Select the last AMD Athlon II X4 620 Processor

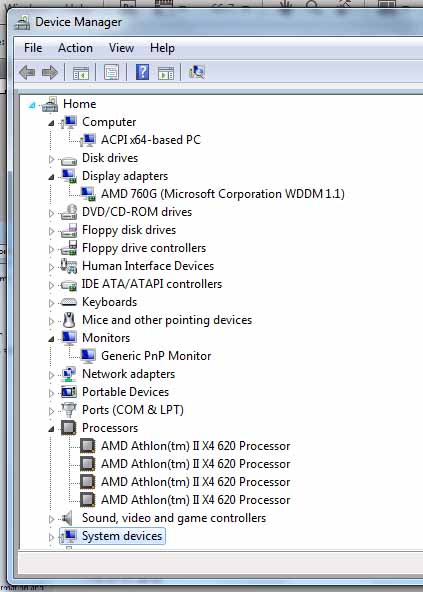[x=196, y=500]
